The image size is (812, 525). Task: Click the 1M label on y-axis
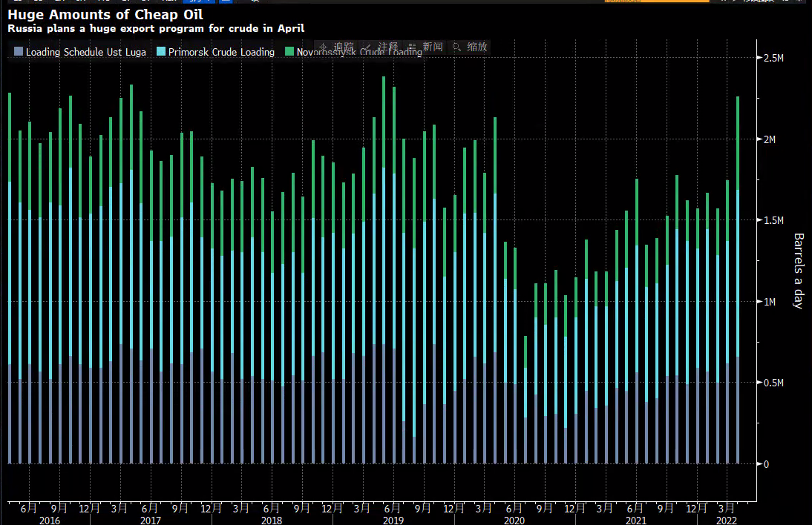(770, 302)
